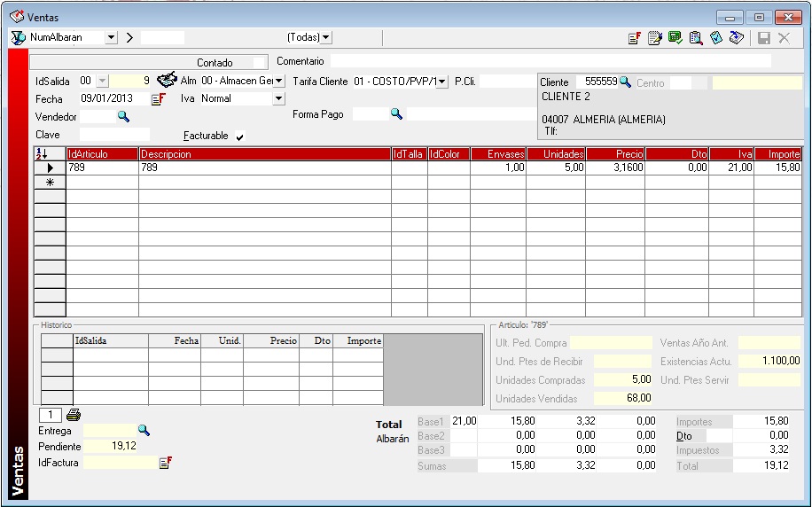Click the Iva cell 21,00 in row 789
This screenshot has width=812, height=507.
(x=731, y=168)
